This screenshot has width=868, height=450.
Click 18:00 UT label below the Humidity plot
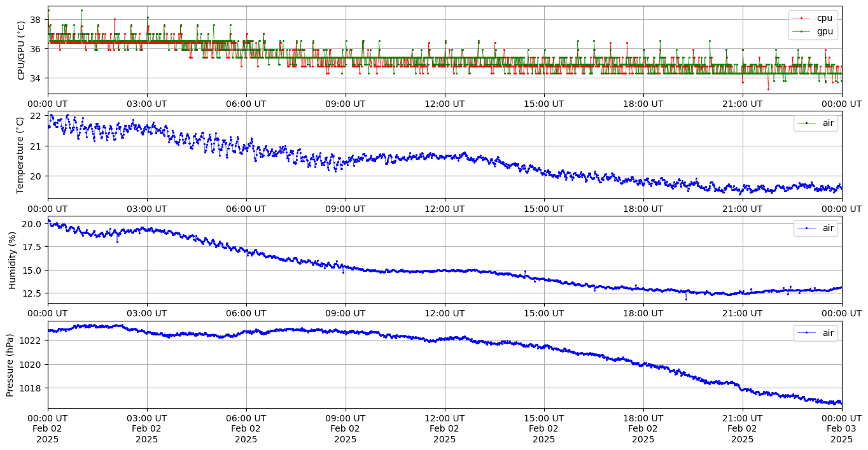click(x=643, y=313)
